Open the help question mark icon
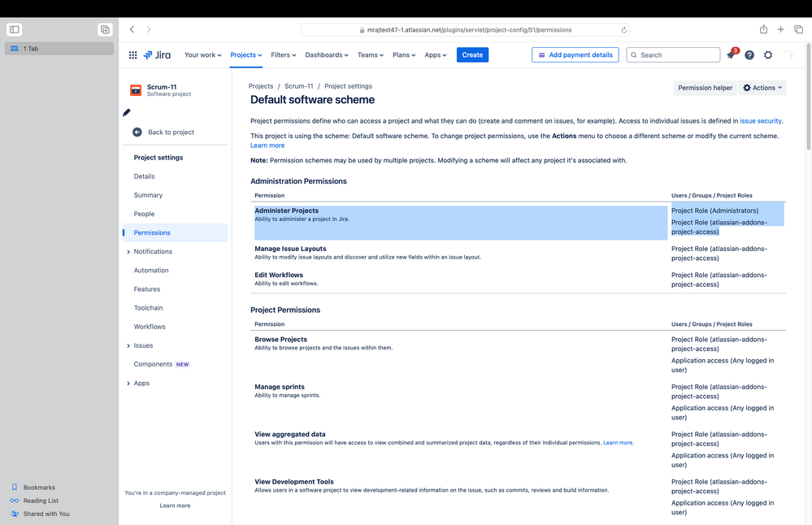The image size is (812, 525). tap(749, 55)
